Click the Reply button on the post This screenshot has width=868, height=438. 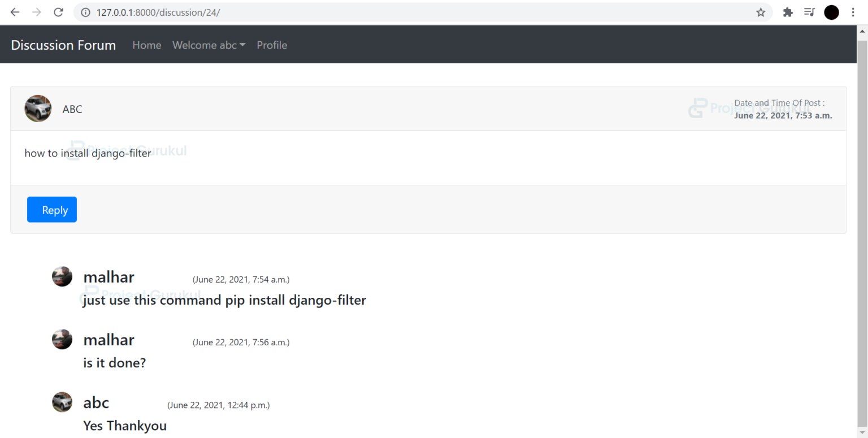51,209
